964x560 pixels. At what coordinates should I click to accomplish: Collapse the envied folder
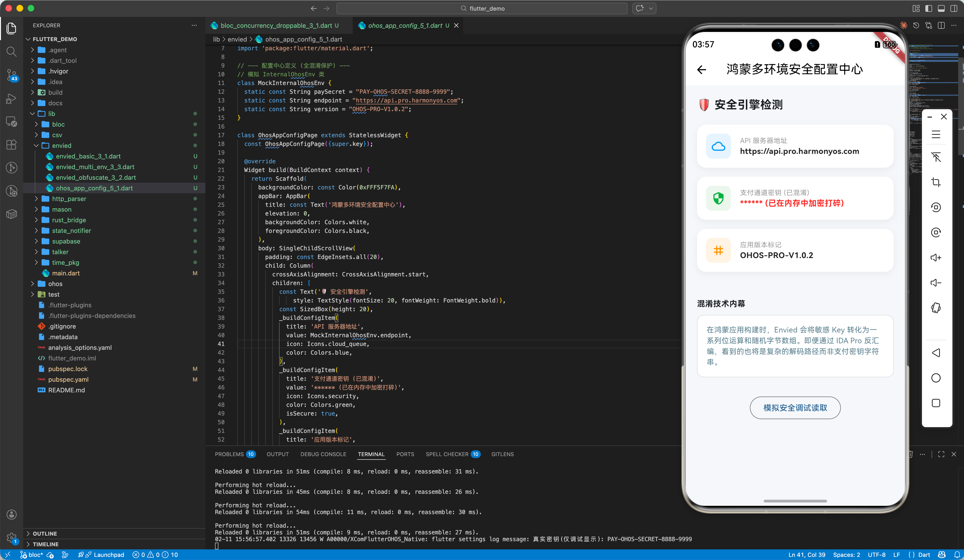pos(62,145)
